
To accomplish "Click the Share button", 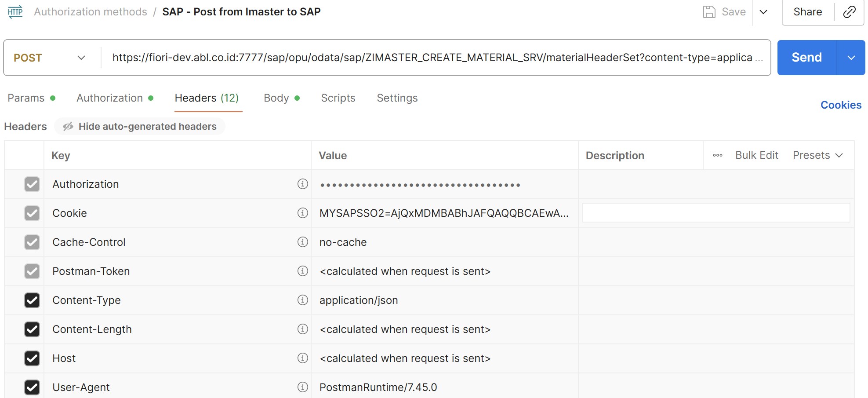I will click(808, 12).
